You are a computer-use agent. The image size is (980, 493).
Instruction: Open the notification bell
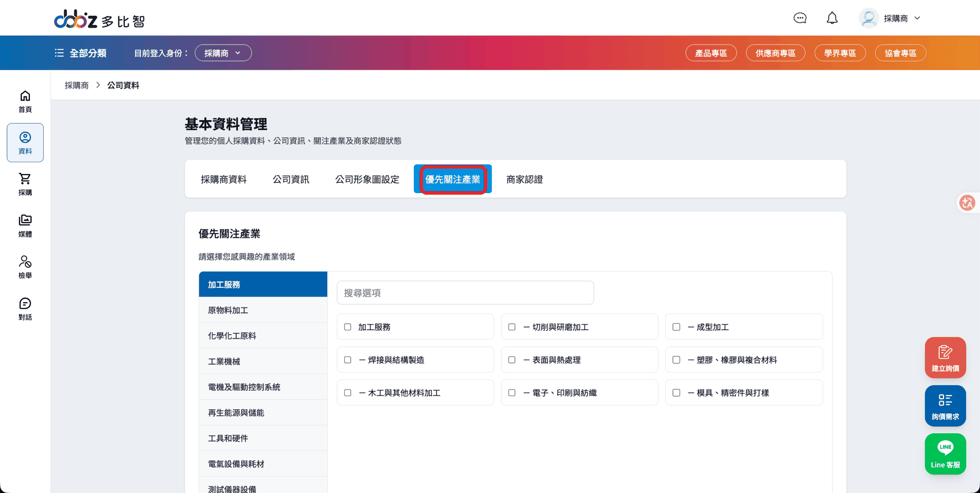(x=832, y=18)
